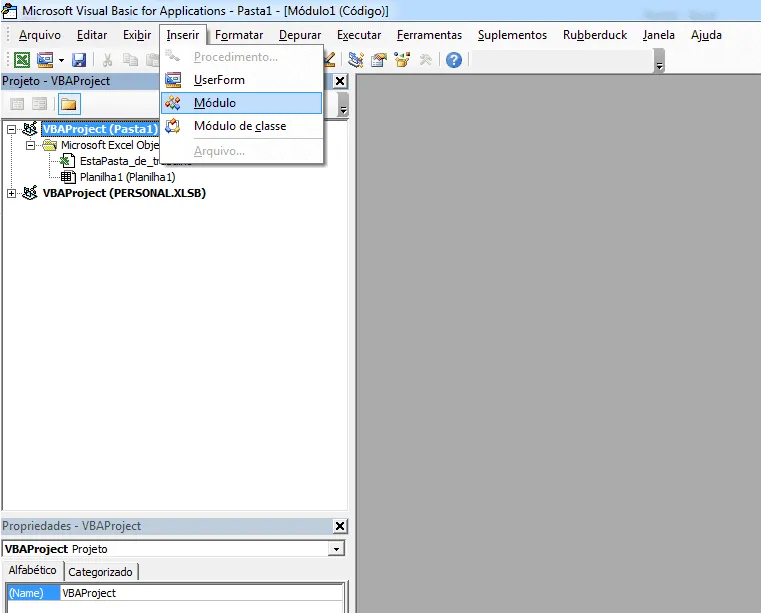Save the project with the floppy icon
The height and width of the screenshot is (613, 761).
click(79, 60)
